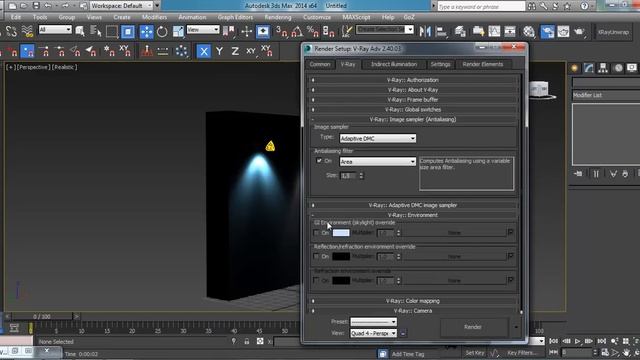Image resolution: width=640 pixels, height=360 pixels.
Task: Click the Render Production teapot icon
Action: (x=579, y=31)
